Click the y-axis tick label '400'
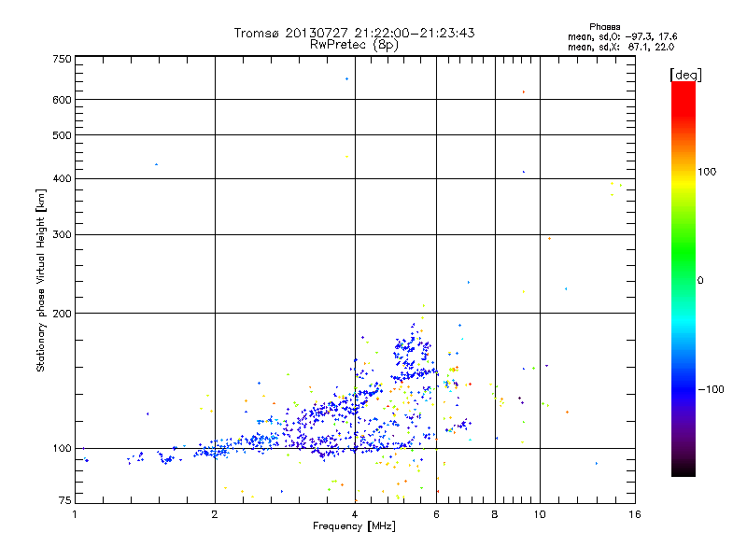The image size is (747, 560). (x=62, y=178)
